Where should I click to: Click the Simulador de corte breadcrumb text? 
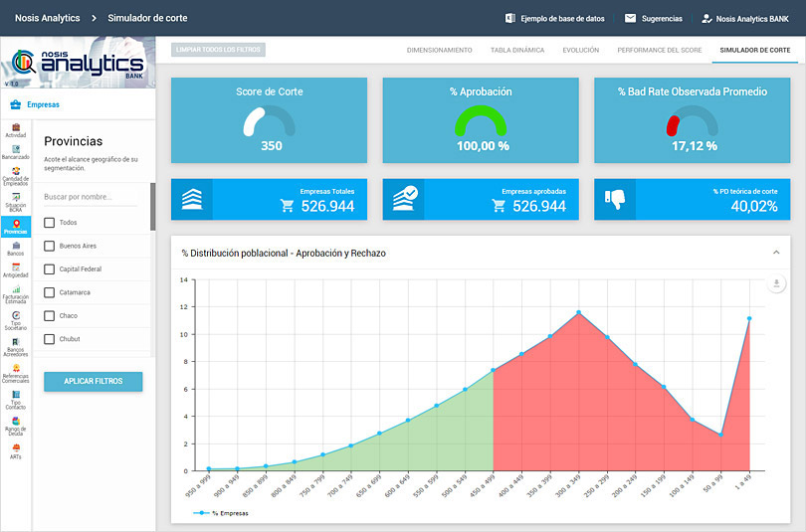[147, 18]
